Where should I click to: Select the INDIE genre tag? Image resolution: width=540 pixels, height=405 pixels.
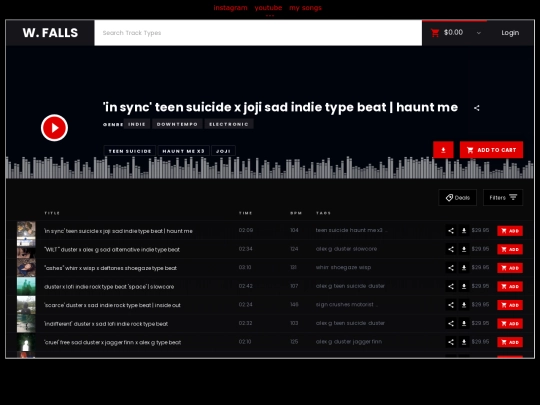pyautogui.click(x=137, y=124)
